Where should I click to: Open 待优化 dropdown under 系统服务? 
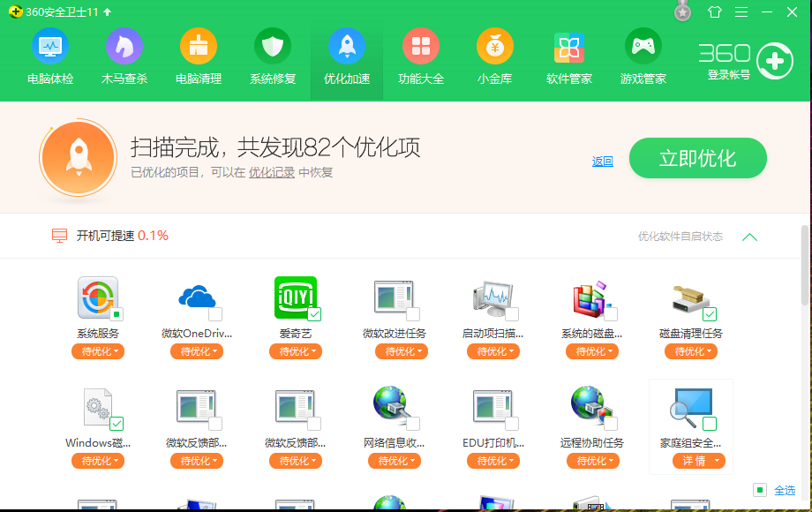point(98,351)
